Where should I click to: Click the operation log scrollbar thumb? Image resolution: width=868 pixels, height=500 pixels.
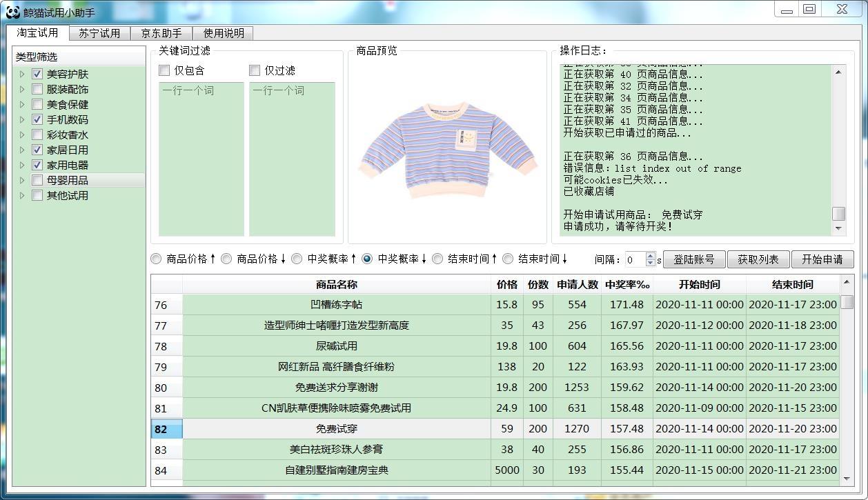pos(838,214)
